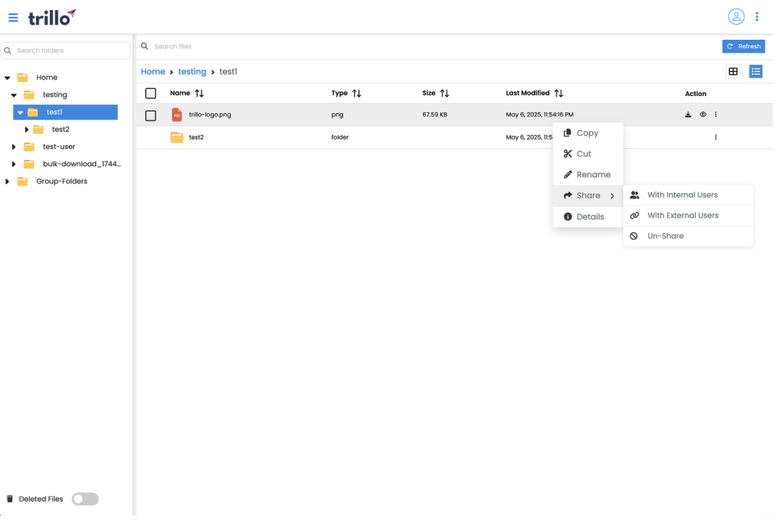Image resolution: width=774 pixels, height=532 pixels.
Task: Choose Details from context menu
Action: [588, 217]
